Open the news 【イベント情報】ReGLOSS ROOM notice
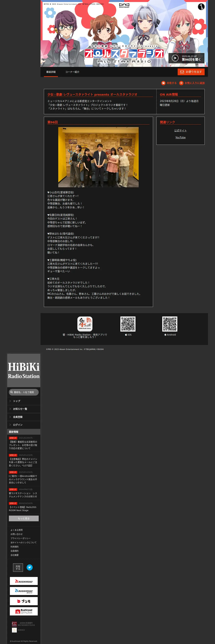 click(x=23, y=509)
